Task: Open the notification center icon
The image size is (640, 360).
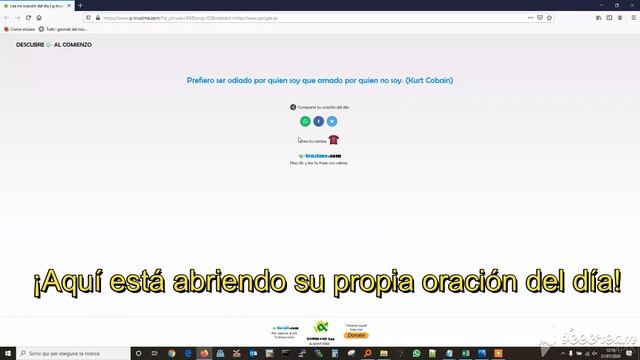Action: click(x=629, y=353)
